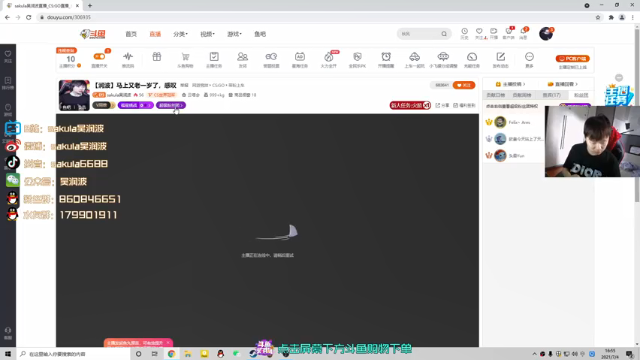Open the user avatar menu
640x360 pixels.
click(x=546, y=34)
